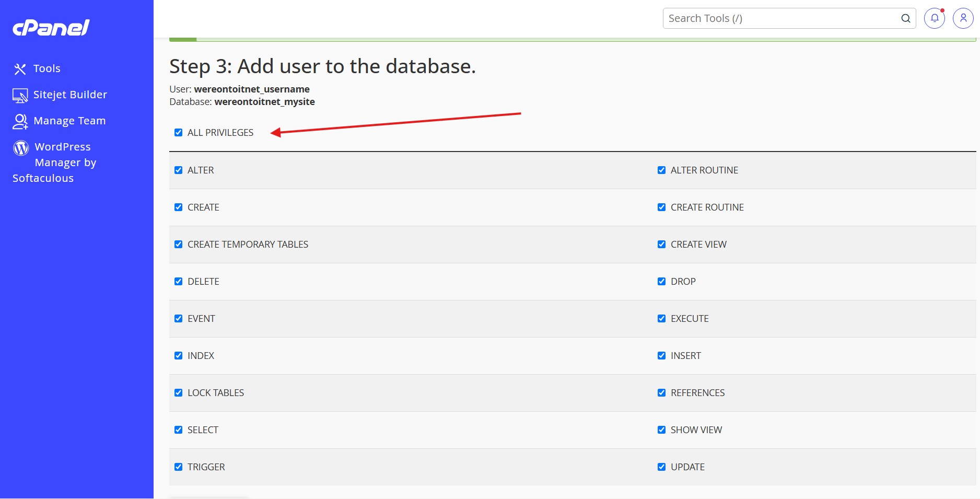Focus the Search Tools input field
980x499 pixels.
[781, 18]
